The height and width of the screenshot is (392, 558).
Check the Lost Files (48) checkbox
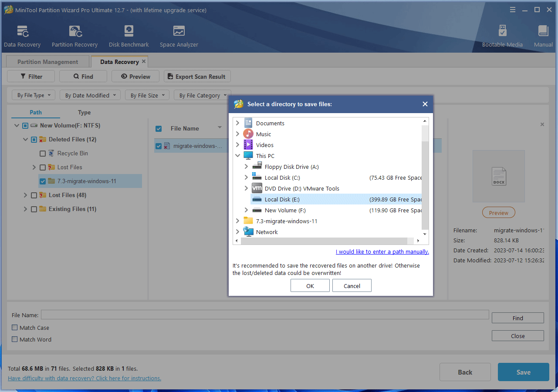[x=34, y=195]
